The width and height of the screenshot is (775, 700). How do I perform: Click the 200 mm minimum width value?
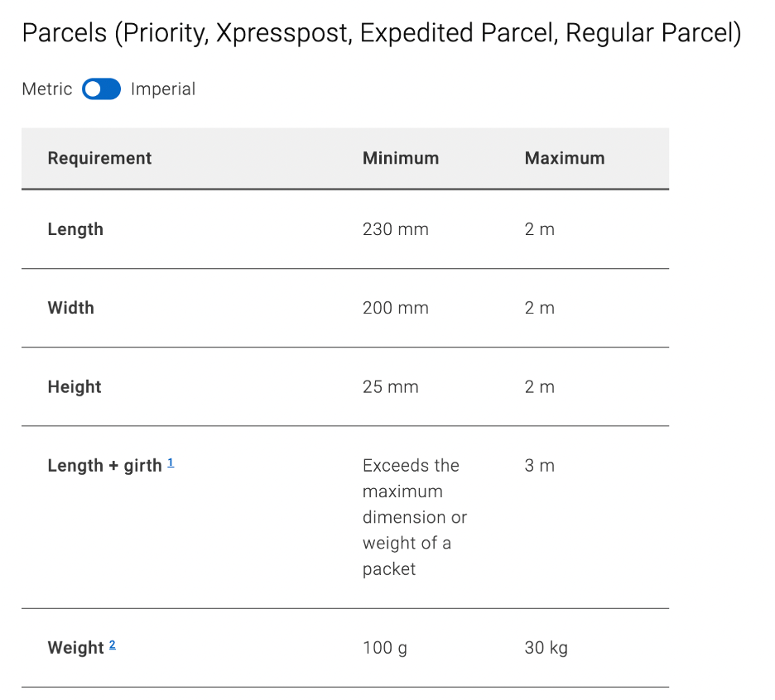pyautogui.click(x=396, y=308)
